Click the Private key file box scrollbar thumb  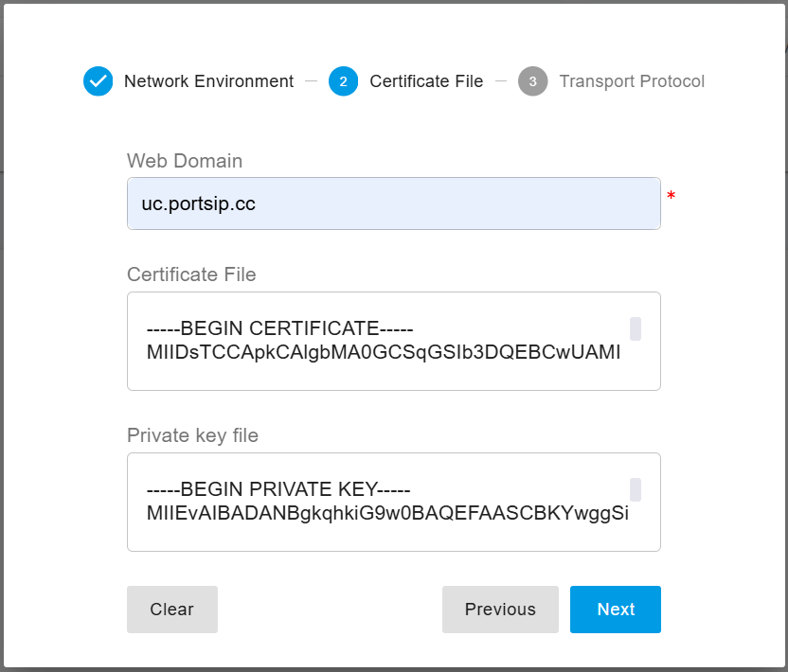point(636,489)
